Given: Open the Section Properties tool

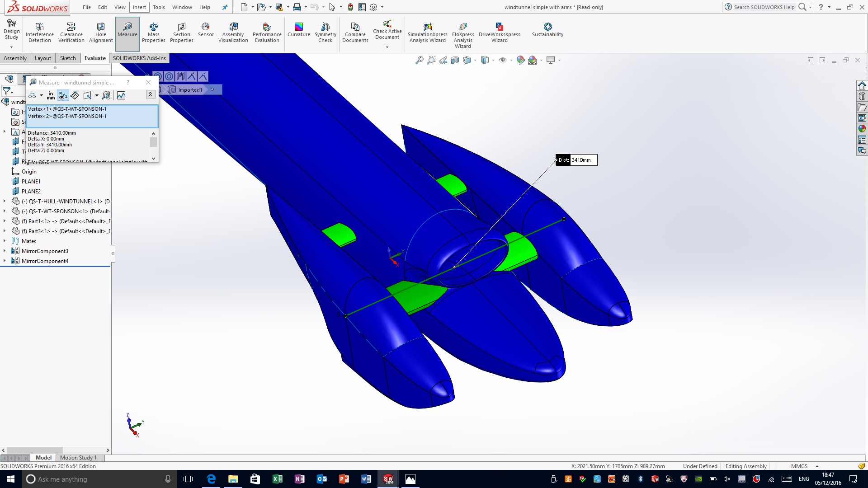Looking at the screenshot, I should 182,33.
